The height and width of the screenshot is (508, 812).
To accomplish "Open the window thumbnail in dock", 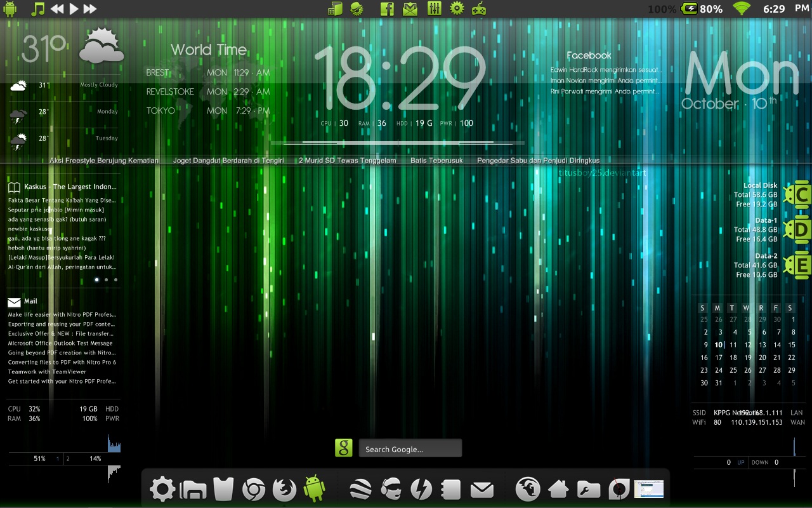I will coord(649,489).
